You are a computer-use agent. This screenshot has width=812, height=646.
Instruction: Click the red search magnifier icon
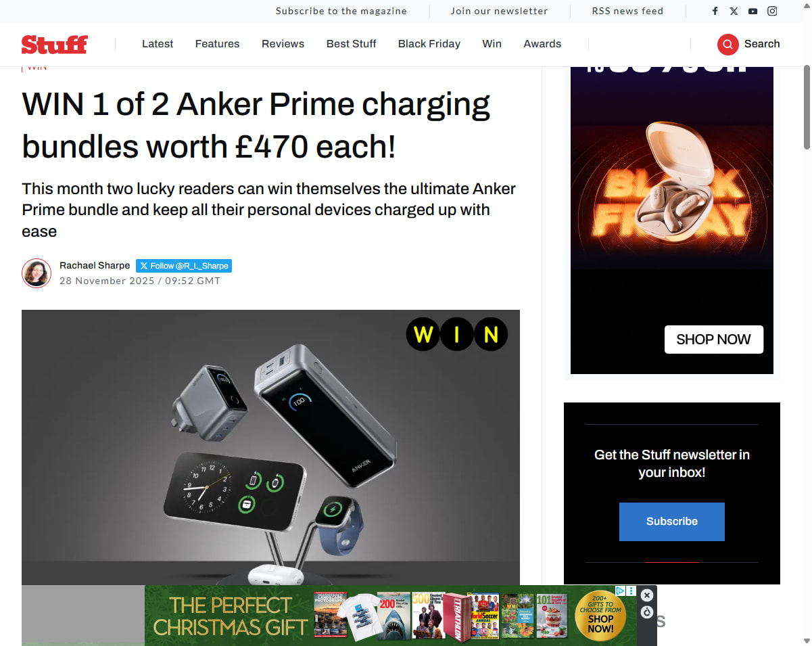point(728,44)
